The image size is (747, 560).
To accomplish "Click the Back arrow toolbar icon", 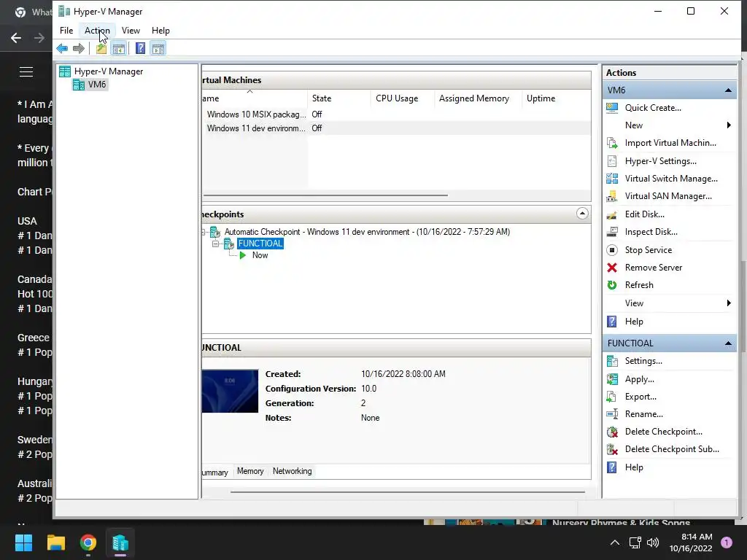I will 62,48.
